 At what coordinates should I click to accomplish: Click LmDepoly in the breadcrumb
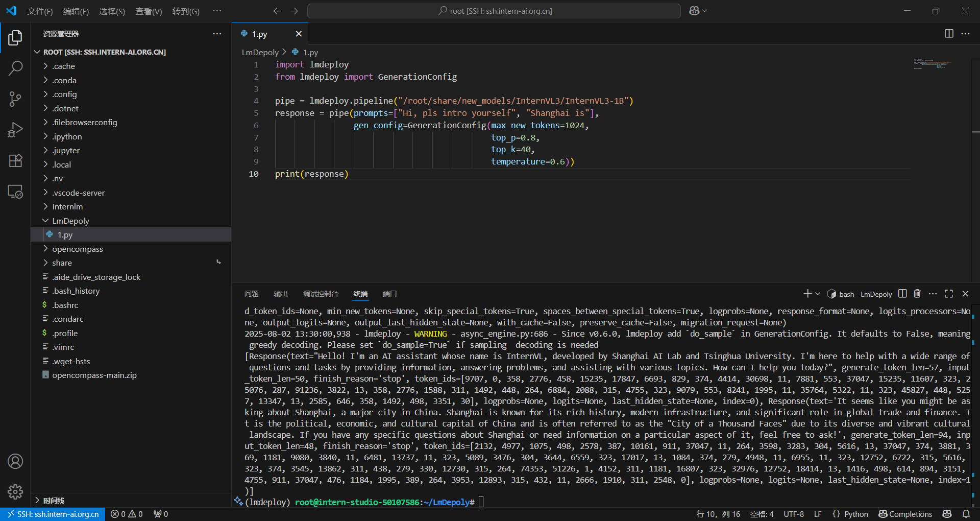pyautogui.click(x=260, y=52)
